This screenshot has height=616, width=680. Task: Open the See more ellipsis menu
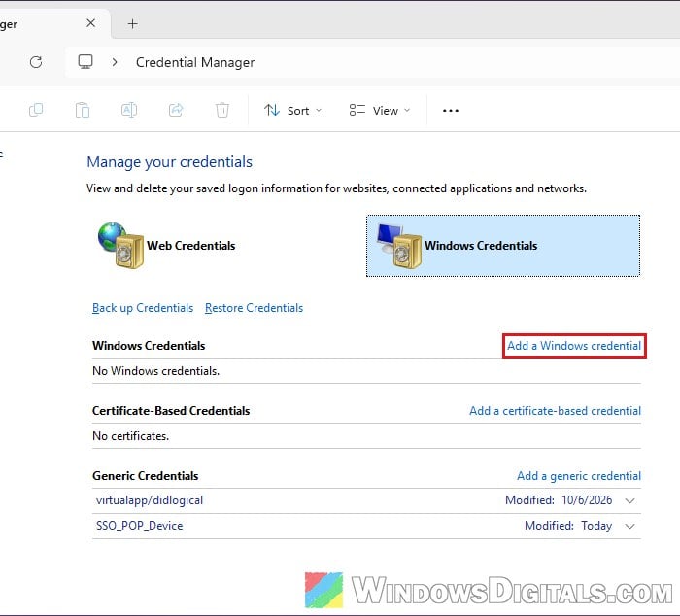451,110
